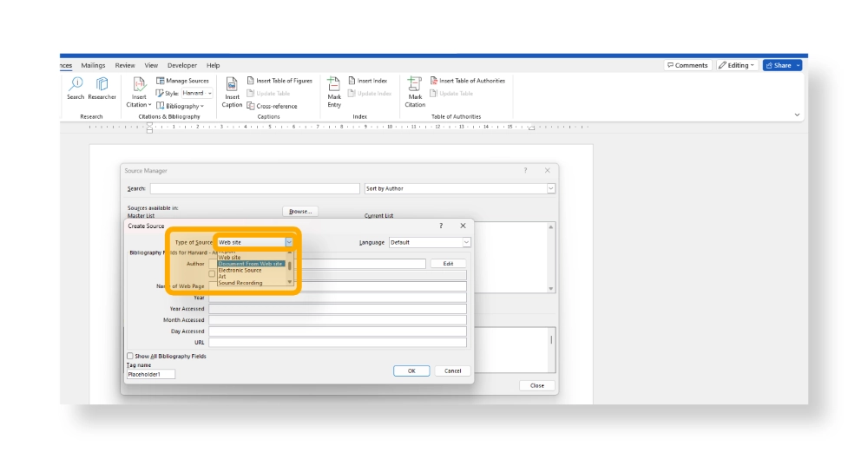Open the Developer tab
The width and height of the screenshot is (868, 459).
click(182, 65)
